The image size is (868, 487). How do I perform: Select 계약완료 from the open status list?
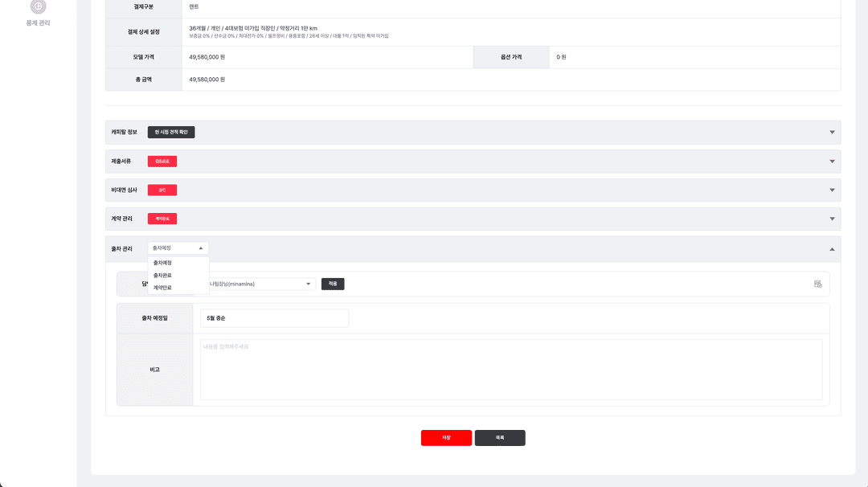pos(166,288)
